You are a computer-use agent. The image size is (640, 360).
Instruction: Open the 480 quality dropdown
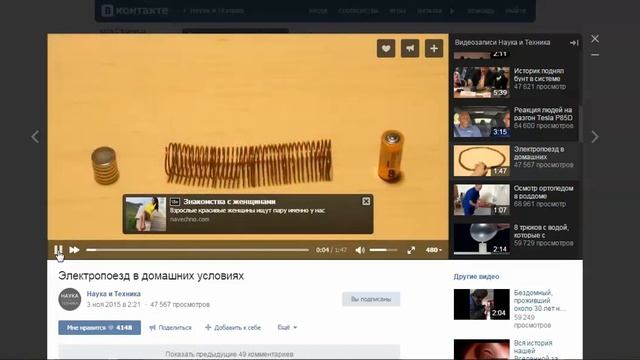click(433, 250)
